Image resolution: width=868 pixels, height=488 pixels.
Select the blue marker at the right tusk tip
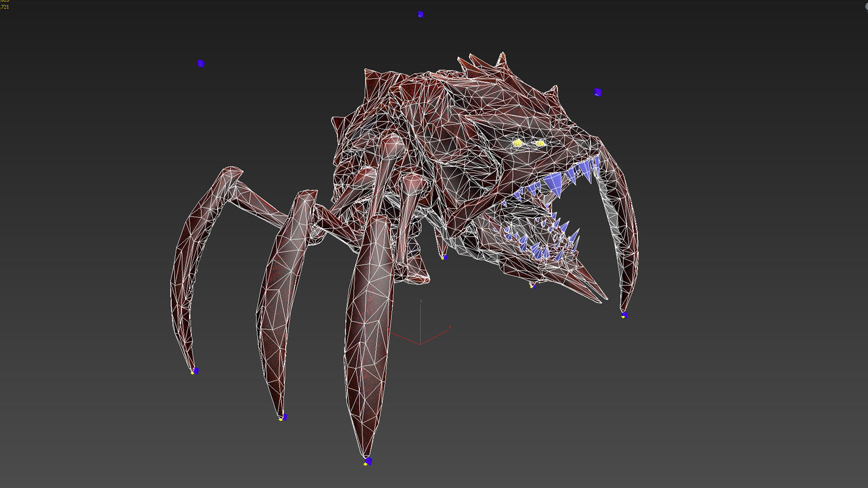(x=624, y=315)
